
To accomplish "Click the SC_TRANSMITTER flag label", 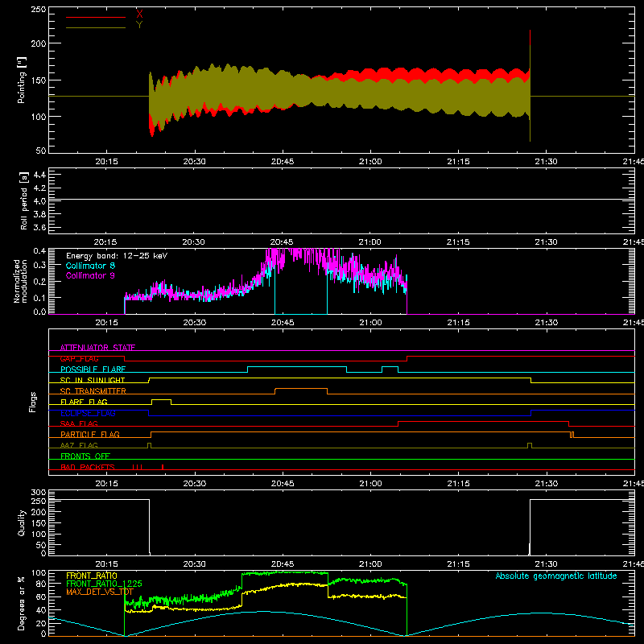I will 93,390.
